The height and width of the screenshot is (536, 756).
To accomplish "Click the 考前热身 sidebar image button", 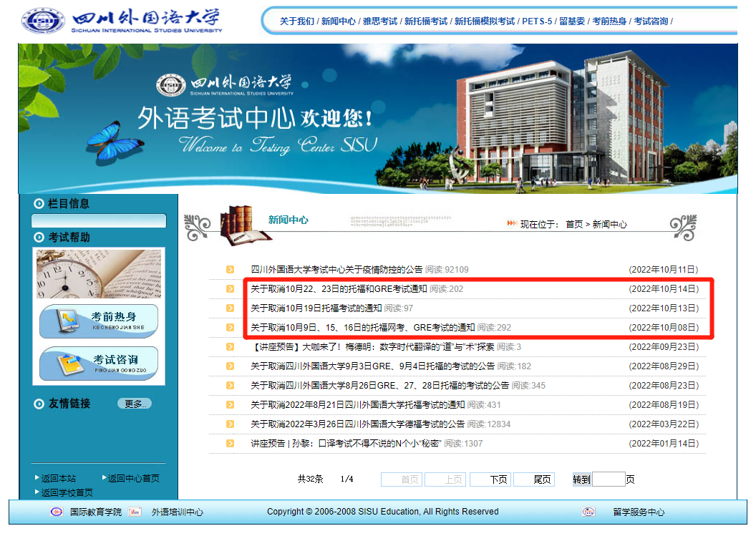I will (x=99, y=321).
